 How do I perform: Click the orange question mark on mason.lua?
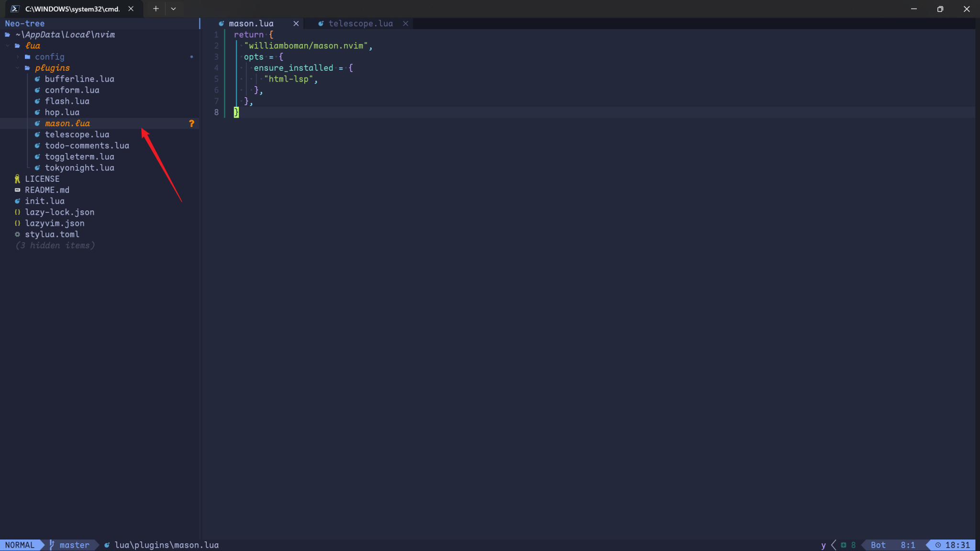192,123
